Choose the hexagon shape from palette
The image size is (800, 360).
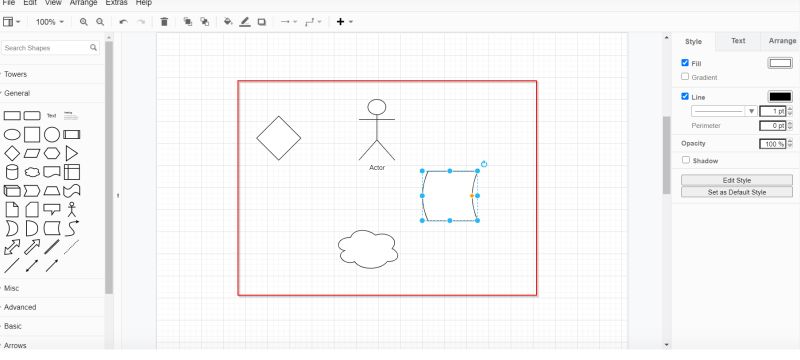[52, 153]
